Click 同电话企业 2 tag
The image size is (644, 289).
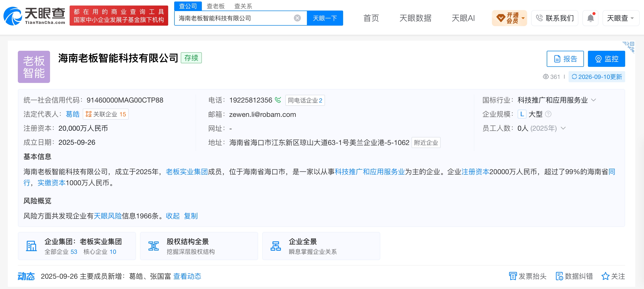point(305,100)
